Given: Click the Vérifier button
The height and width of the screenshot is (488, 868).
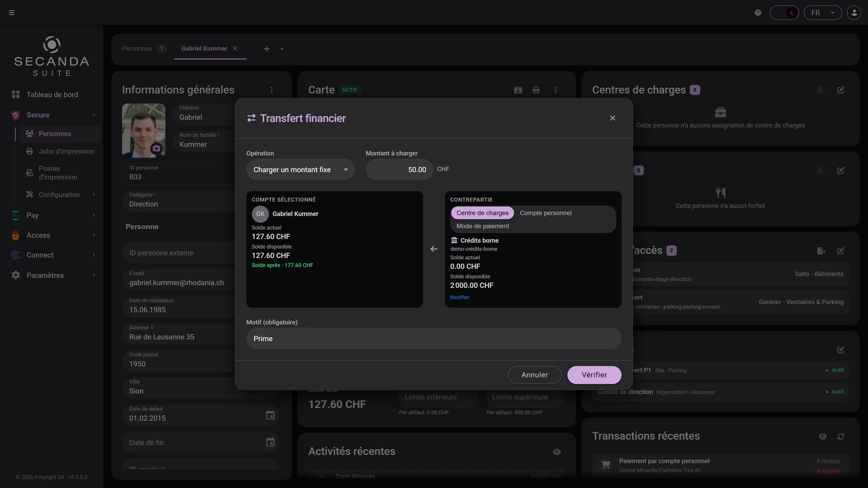Looking at the screenshot, I should (x=594, y=375).
